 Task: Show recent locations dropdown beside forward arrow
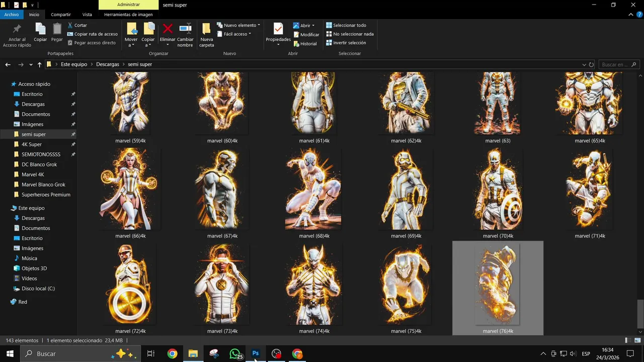tap(31, 65)
